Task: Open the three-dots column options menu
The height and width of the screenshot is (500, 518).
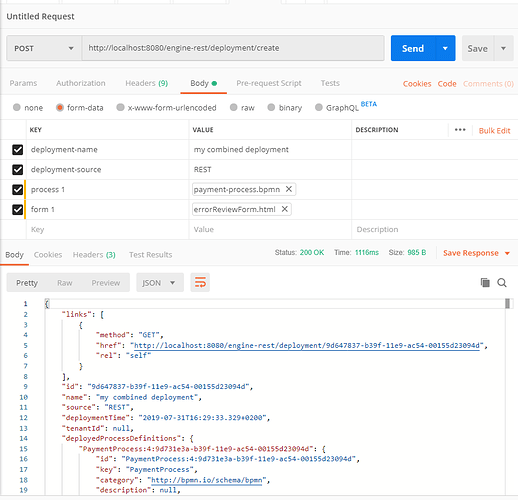Action: click(460, 130)
